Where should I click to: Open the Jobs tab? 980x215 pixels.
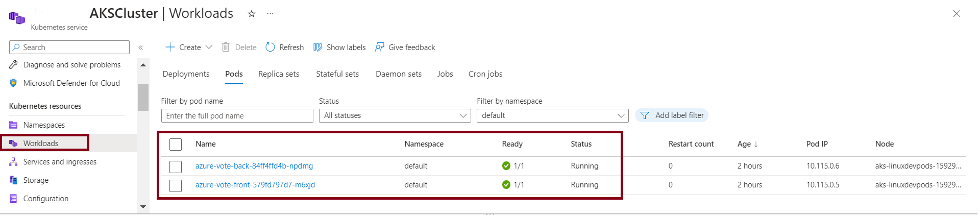(445, 74)
